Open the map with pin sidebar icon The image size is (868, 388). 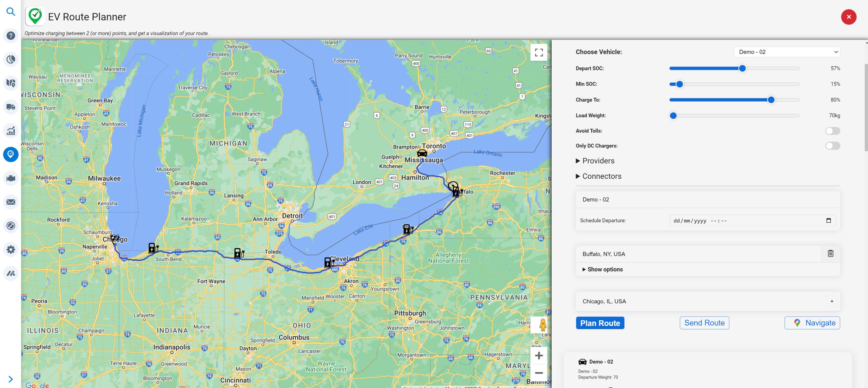[x=11, y=83]
